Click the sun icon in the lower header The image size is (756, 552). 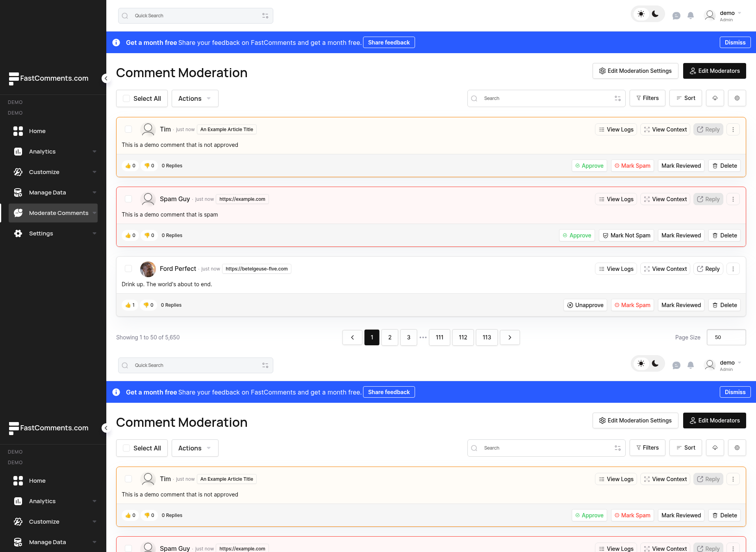click(x=641, y=364)
